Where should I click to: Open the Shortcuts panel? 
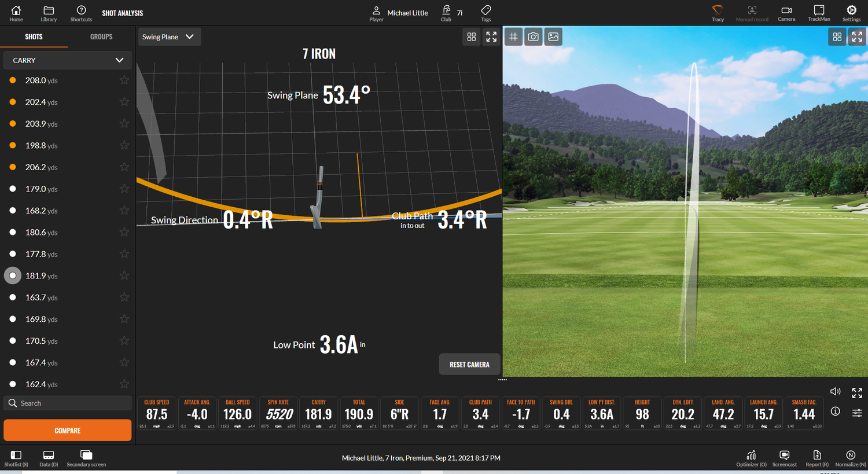(81, 13)
